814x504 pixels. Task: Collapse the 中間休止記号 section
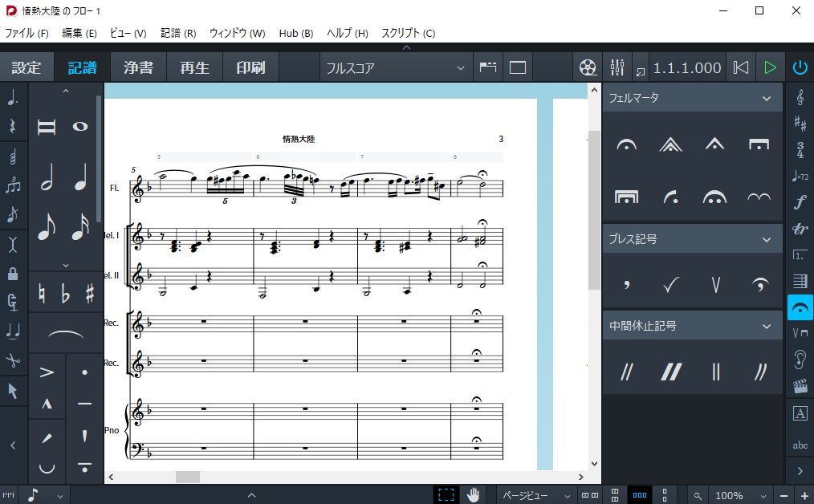pos(767,327)
